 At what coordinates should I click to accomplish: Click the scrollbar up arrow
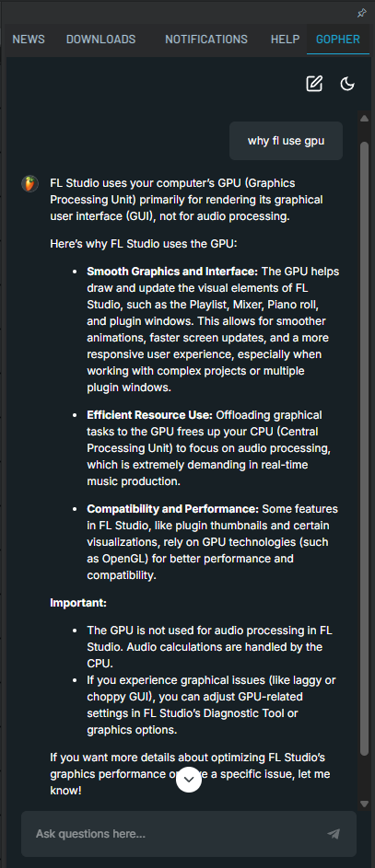pos(364,118)
